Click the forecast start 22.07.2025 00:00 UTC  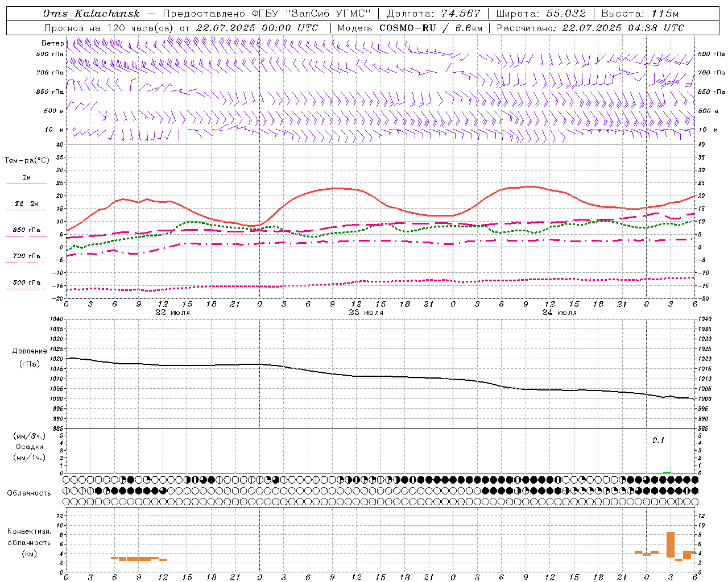257,28
